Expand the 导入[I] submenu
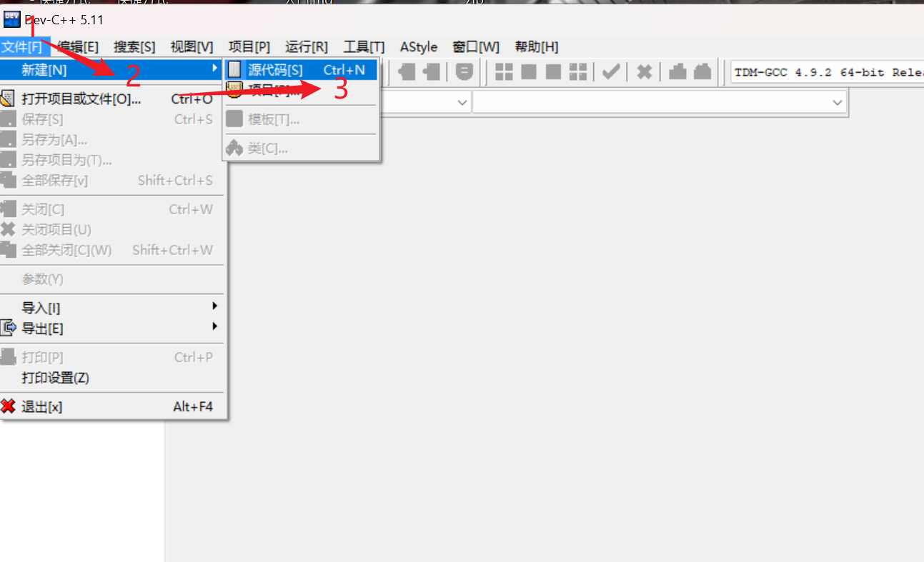The width and height of the screenshot is (924, 562). coord(111,308)
